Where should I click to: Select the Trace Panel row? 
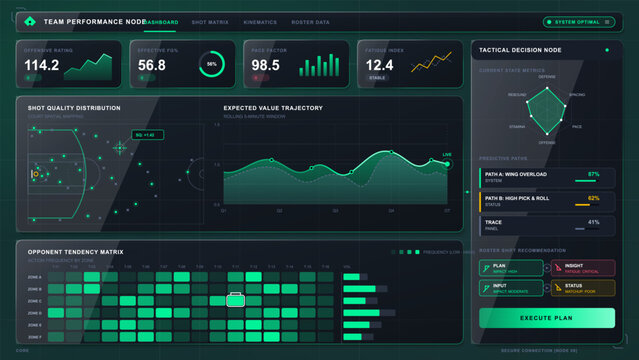(x=547, y=226)
